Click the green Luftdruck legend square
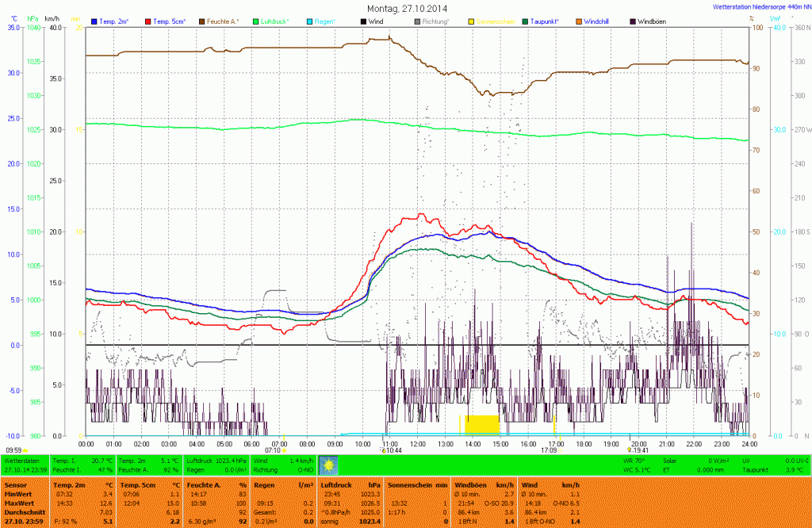 (x=257, y=20)
